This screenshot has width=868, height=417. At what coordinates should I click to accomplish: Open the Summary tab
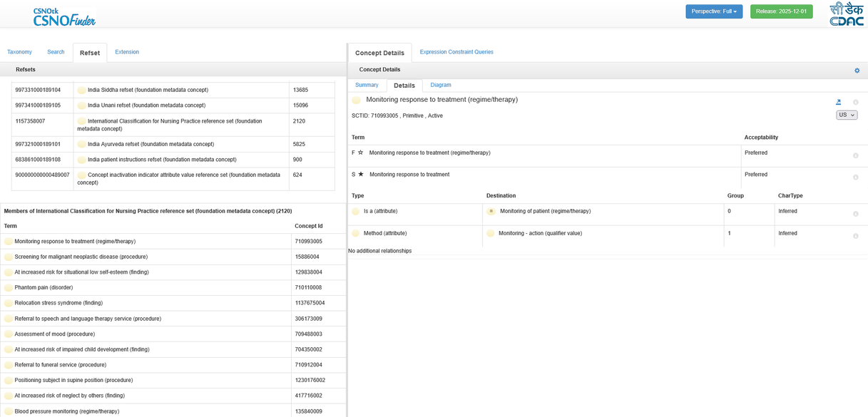[x=367, y=85]
